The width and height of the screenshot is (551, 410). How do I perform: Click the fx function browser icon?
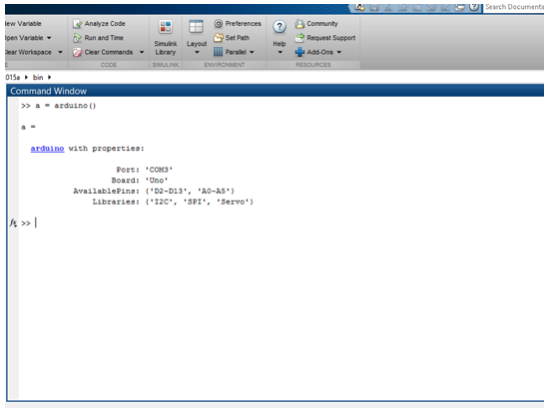(x=13, y=223)
